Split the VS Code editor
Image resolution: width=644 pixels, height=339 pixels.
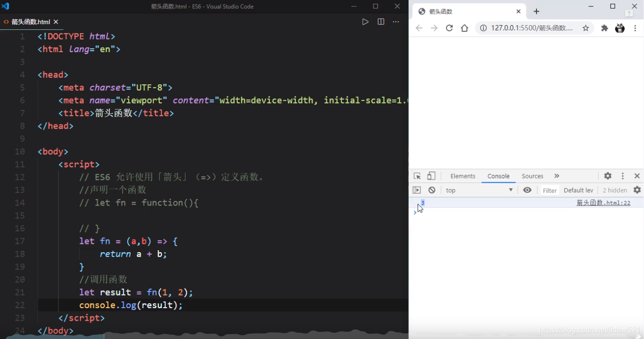click(381, 22)
